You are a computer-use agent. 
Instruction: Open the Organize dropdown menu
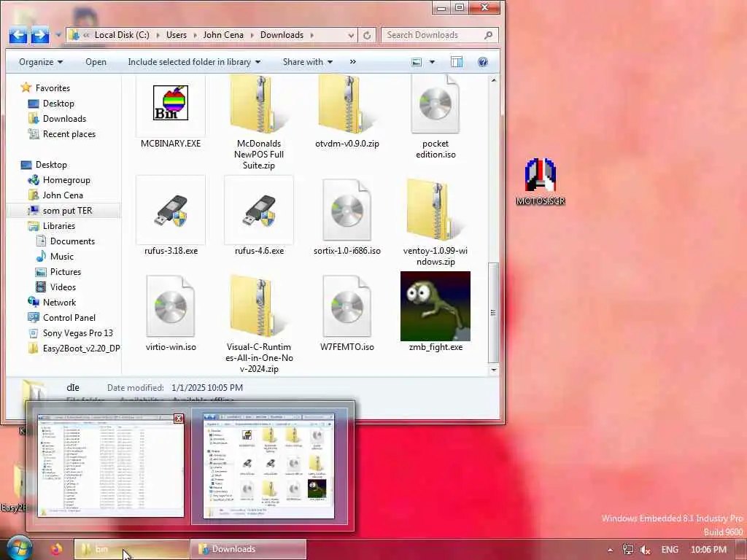41,62
